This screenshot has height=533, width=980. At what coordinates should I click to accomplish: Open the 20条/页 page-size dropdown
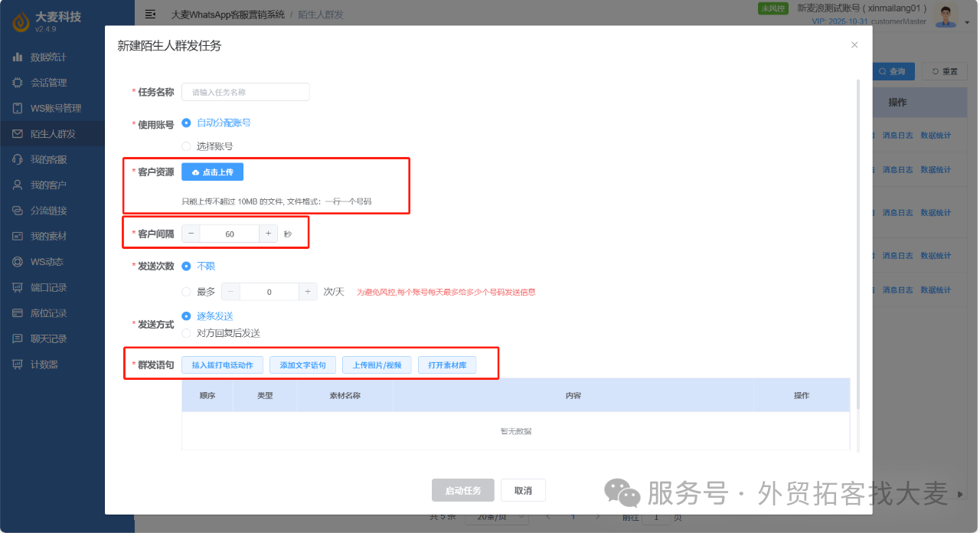click(x=497, y=517)
